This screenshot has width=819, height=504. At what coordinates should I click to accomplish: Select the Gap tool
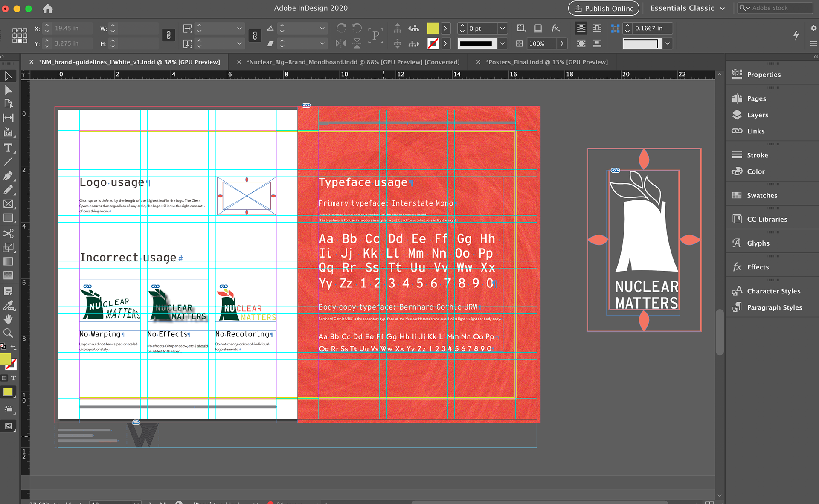(8, 118)
